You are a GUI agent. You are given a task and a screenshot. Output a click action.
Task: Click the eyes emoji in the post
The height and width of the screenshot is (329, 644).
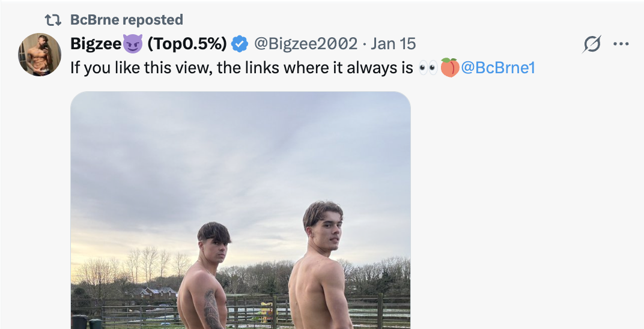[428, 67]
